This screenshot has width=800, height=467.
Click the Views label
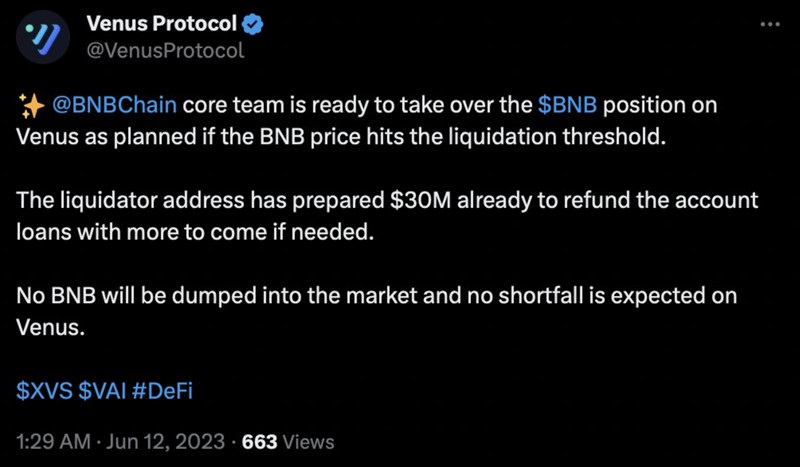point(308,442)
